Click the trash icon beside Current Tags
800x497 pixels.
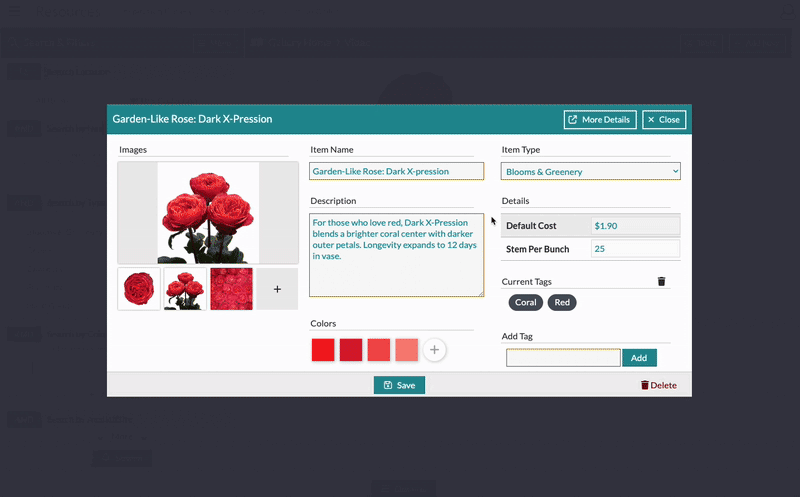(x=661, y=282)
